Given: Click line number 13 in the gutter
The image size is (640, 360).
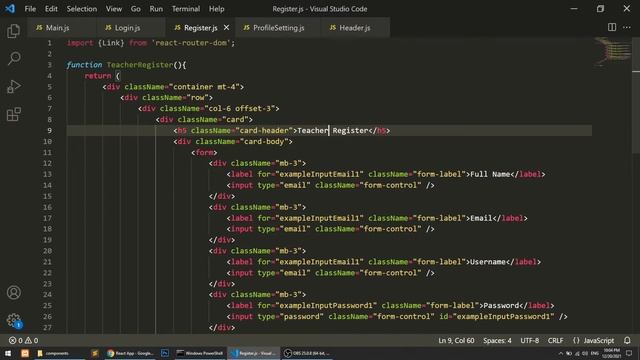Looking at the screenshot, I should coord(47,174).
